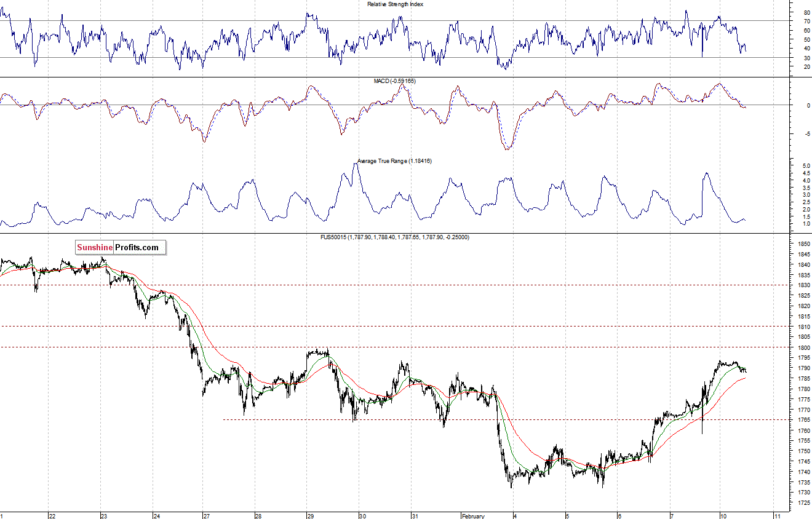Click Average True Range scale value 4.5
Image resolution: width=812 pixels, height=519 pixels.
coord(806,173)
